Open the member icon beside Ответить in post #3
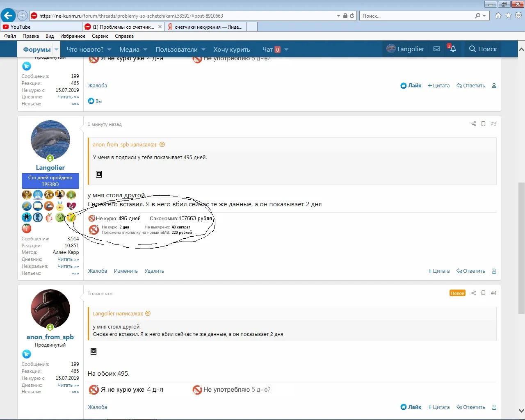The image size is (525, 420). click(x=494, y=271)
